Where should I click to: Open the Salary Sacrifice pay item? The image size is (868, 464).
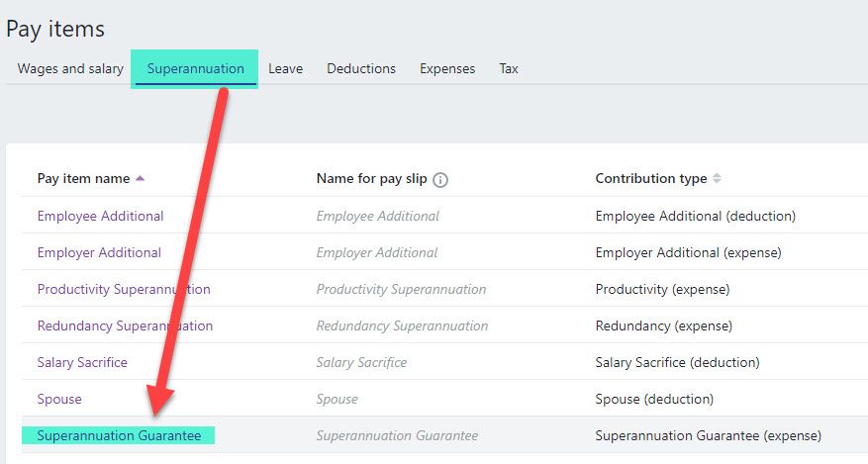click(x=82, y=362)
